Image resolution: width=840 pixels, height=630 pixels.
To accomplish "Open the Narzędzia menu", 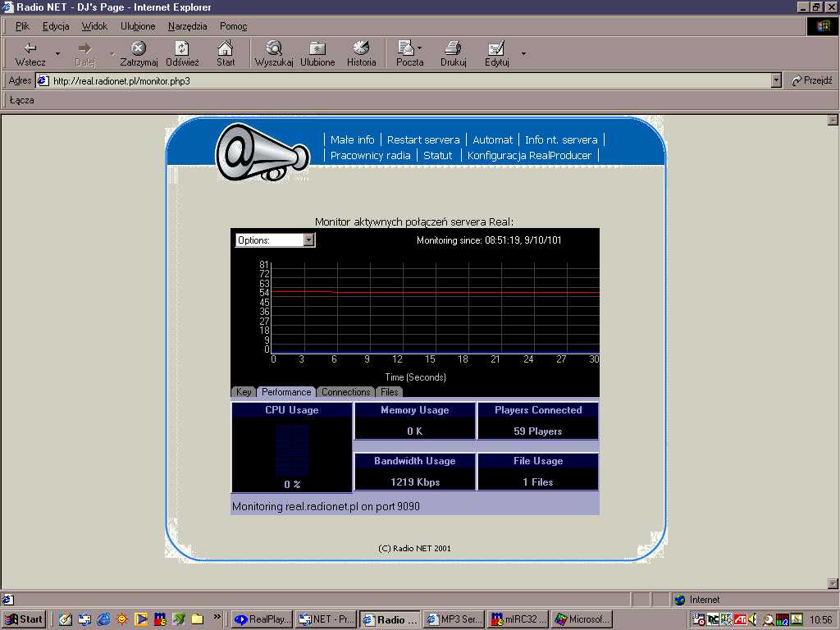I will pyautogui.click(x=188, y=26).
